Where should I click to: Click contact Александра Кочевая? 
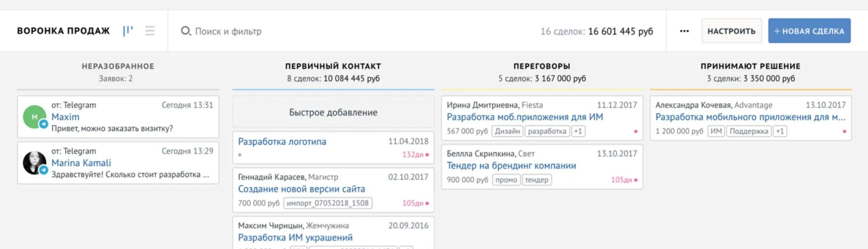(x=693, y=105)
